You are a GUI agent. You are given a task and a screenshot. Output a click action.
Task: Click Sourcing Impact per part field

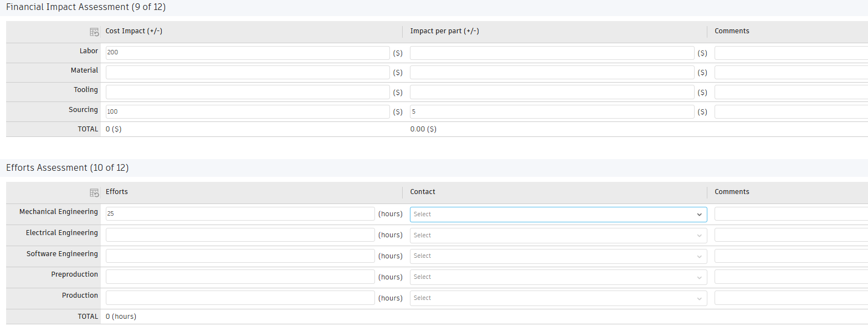[552, 112]
